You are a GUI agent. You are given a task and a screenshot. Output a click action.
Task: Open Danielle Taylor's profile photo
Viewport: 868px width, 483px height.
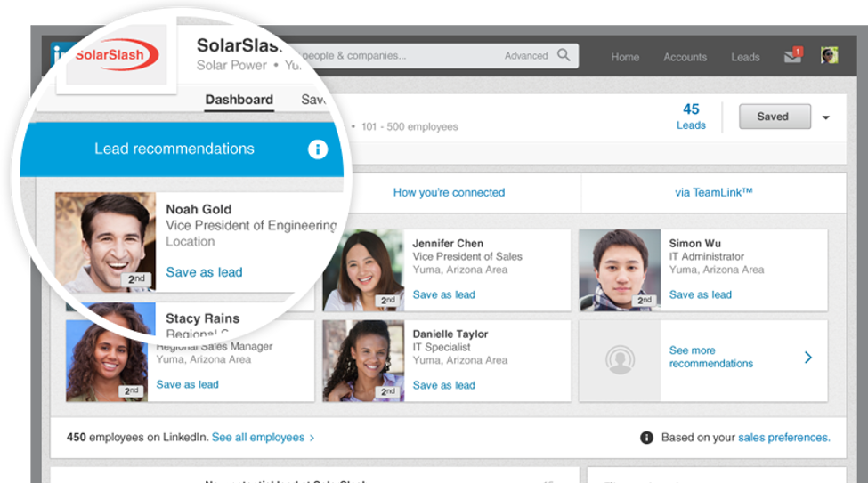click(x=364, y=361)
